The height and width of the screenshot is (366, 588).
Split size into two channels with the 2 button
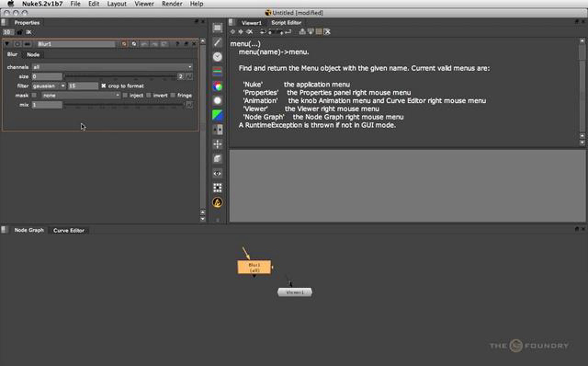point(181,76)
